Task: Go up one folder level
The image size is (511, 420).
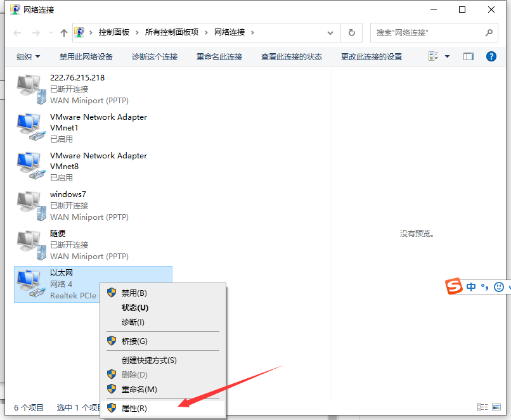Action: [x=64, y=32]
